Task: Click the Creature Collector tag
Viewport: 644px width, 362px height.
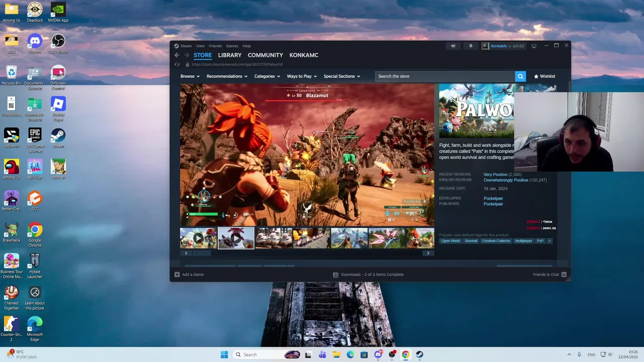Action: coord(496,241)
